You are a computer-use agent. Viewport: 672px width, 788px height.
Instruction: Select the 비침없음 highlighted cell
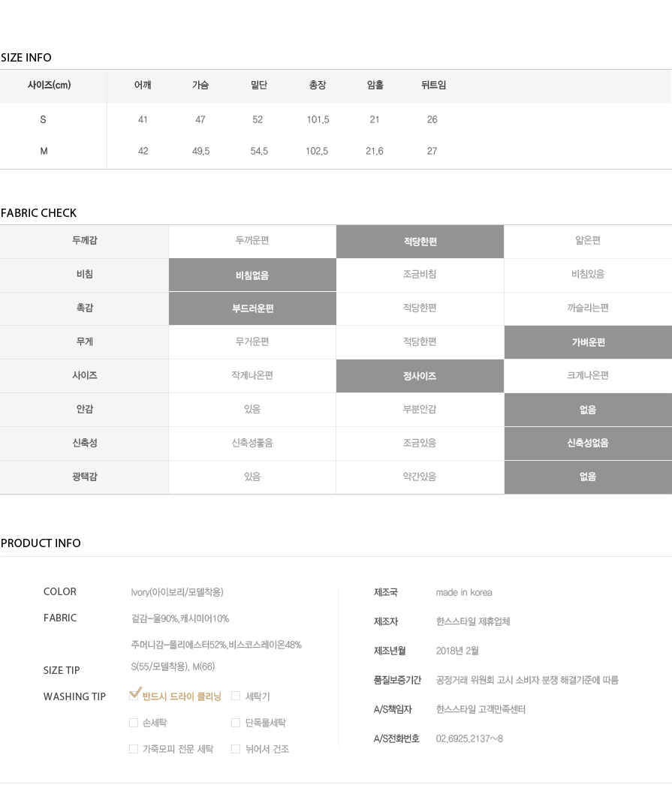tap(252, 275)
